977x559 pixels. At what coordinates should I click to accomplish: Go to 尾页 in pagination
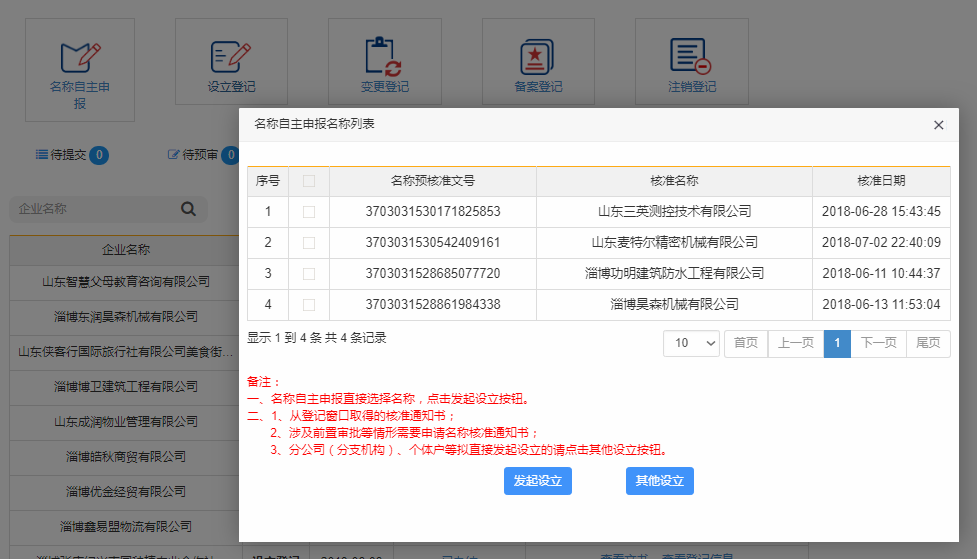[x=928, y=343]
